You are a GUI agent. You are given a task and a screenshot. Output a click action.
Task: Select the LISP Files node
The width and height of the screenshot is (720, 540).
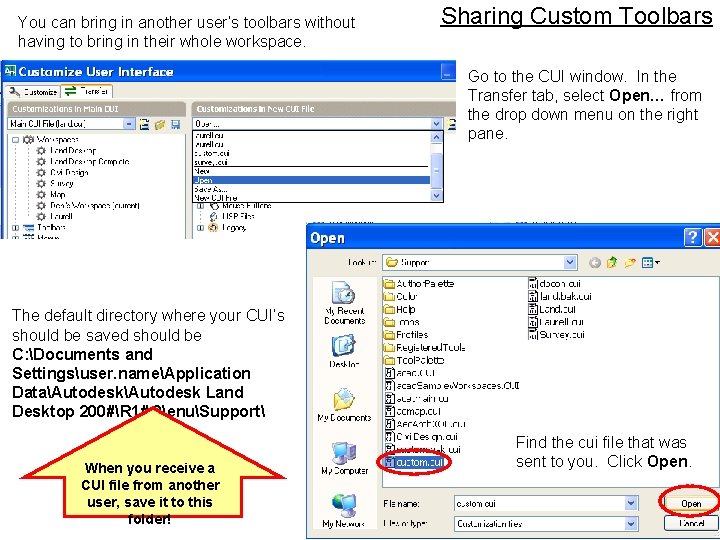pyautogui.click(x=238, y=216)
